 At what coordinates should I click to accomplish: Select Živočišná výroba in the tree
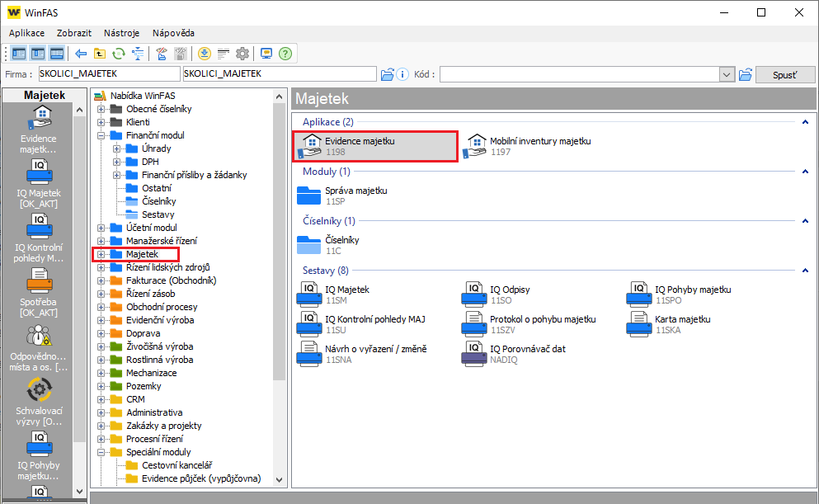[160, 346]
